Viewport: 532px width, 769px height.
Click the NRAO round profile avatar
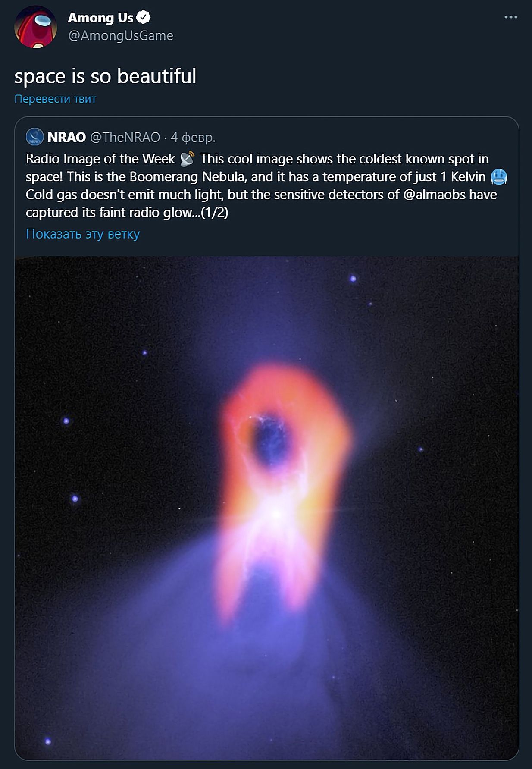(x=34, y=137)
